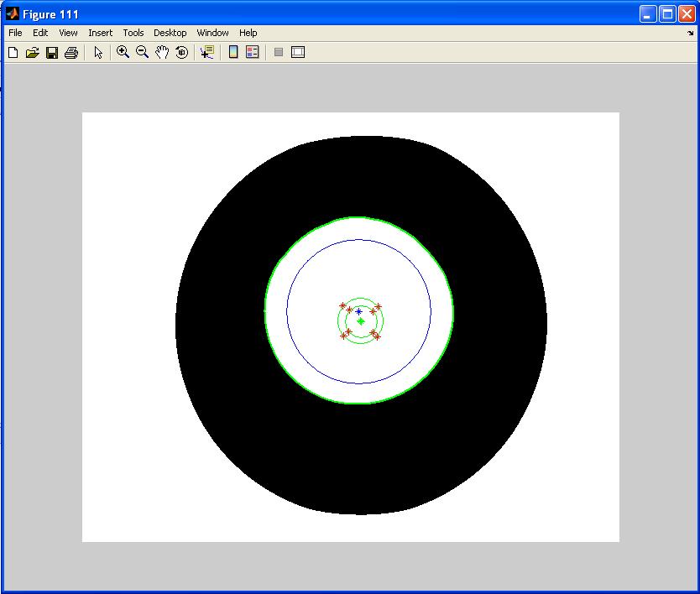Open the File menu

pos(15,33)
